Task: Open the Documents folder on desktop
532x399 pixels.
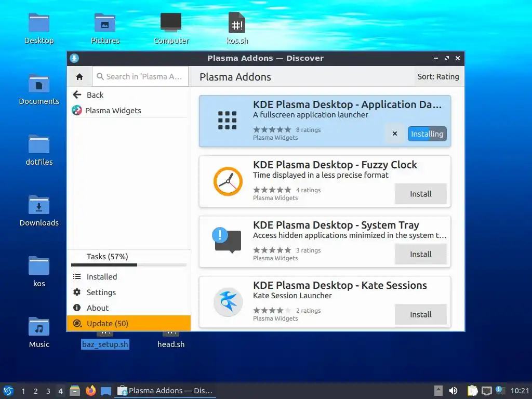Action: (x=39, y=84)
